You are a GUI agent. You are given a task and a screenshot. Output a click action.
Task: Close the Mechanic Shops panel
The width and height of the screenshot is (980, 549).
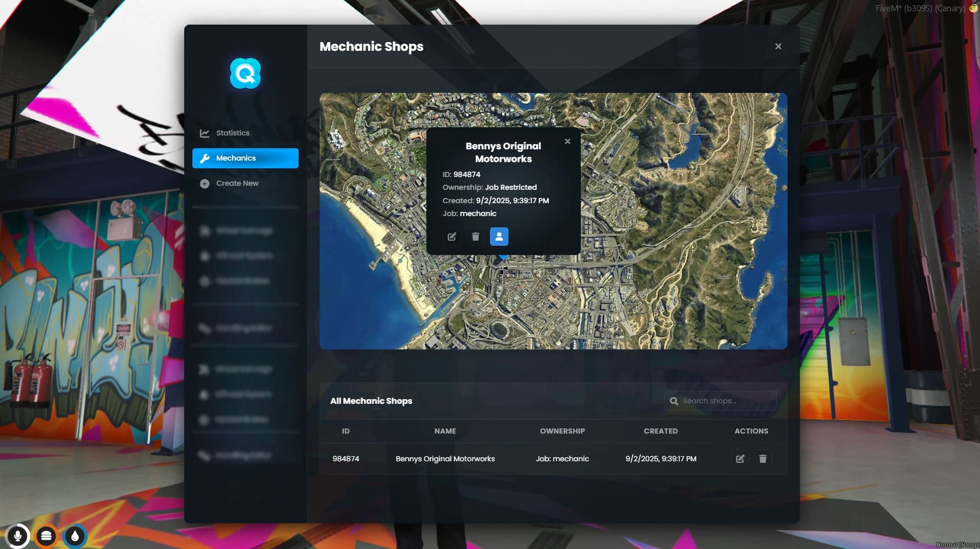pyautogui.click(x=778, y=46)
